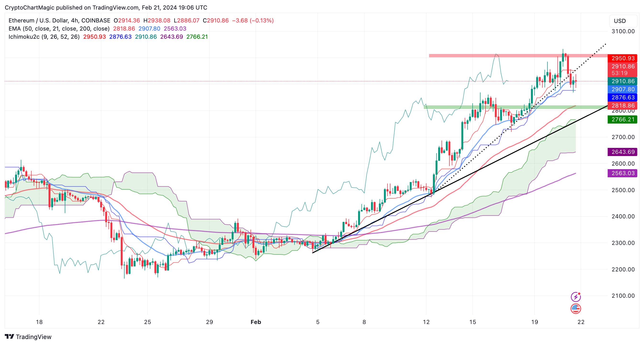Click the TradingView logo at bottom left
Screen dimensions: 644x345
[28, 337]
